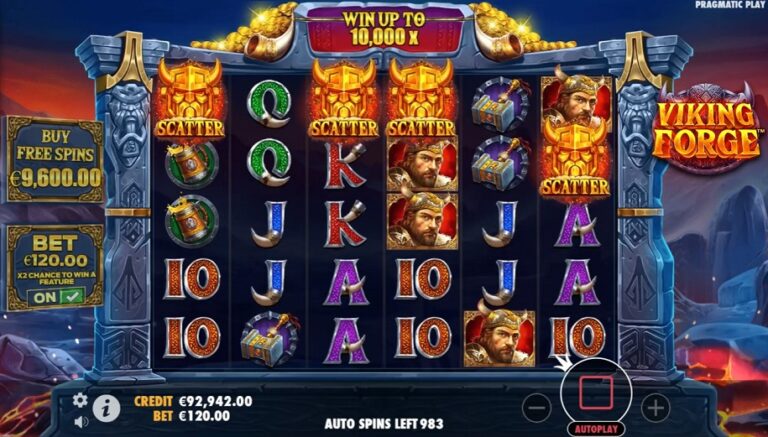
Task: Click the Autoplay label button
Action: [596, 429]
